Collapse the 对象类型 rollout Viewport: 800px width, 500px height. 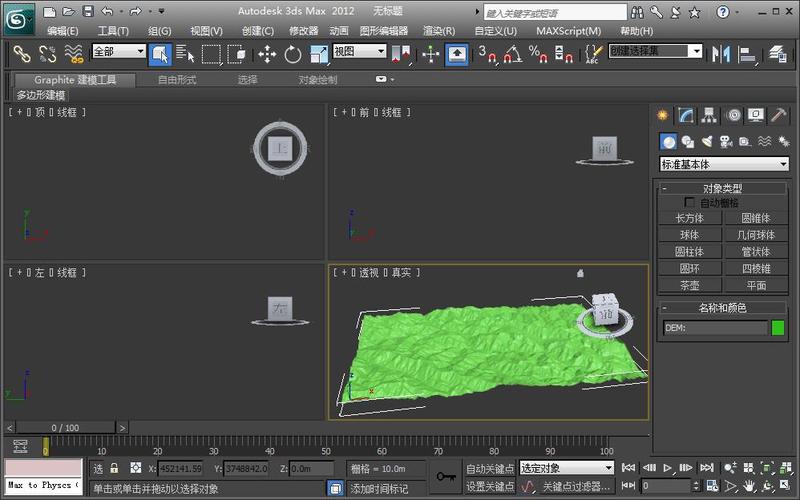click(x=722, y=188)
